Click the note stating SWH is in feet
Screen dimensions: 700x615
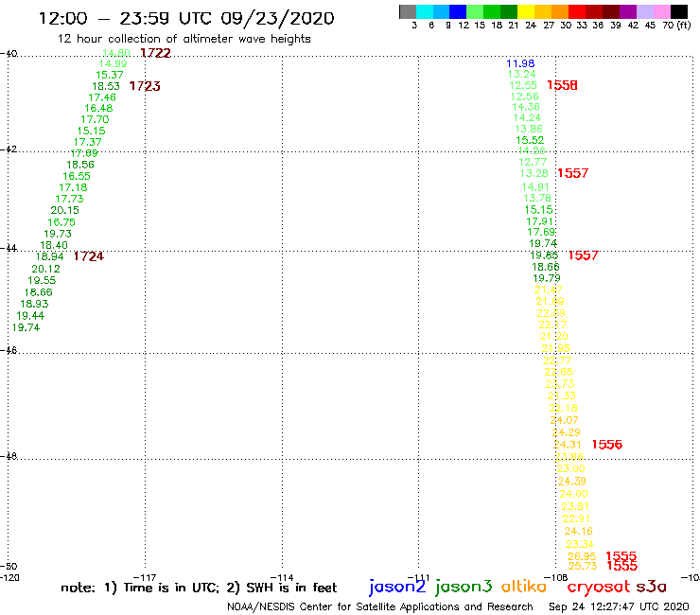[282, 588]
